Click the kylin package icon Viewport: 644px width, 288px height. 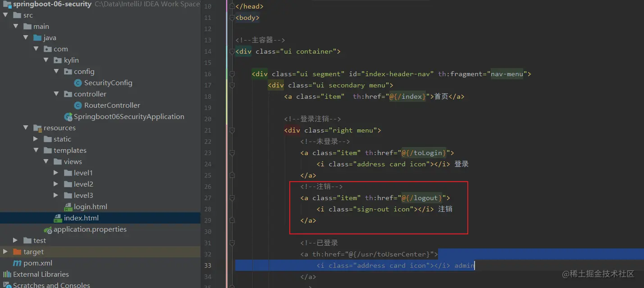58,60
